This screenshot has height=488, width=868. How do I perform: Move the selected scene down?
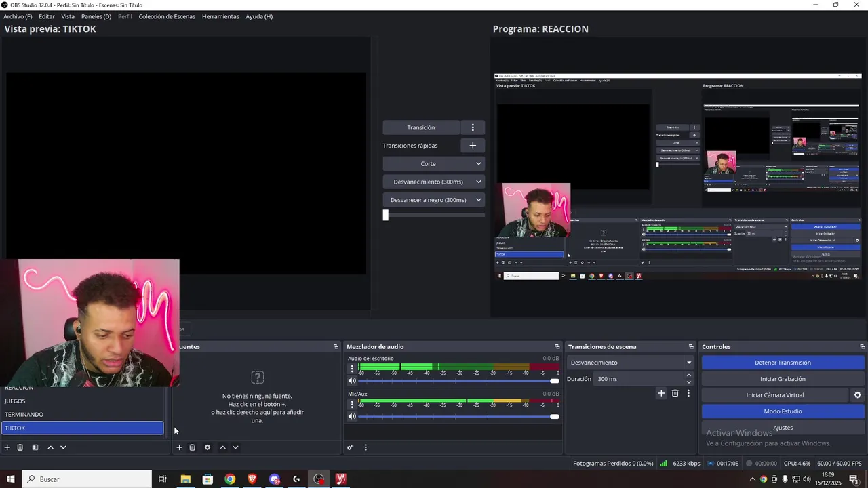coord(63,447)
